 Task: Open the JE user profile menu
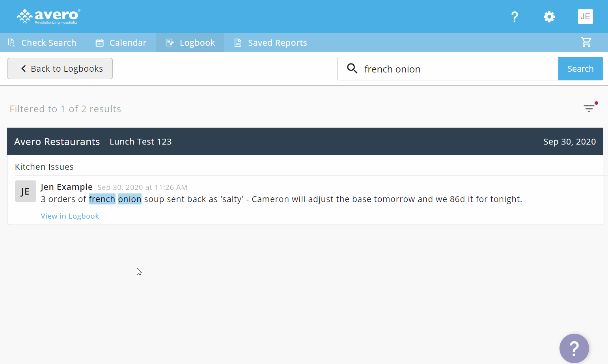point(585,17)
